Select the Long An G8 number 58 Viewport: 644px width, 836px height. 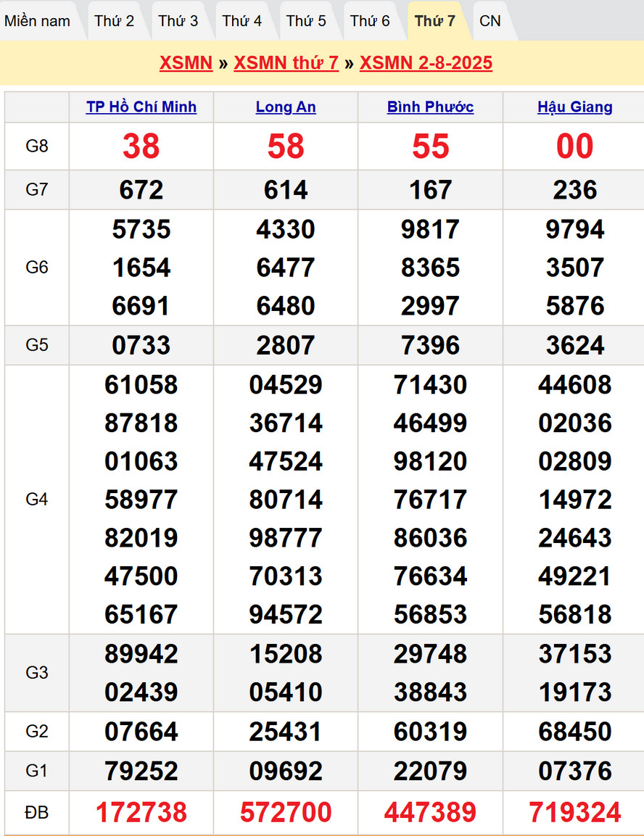pos(286,146)
